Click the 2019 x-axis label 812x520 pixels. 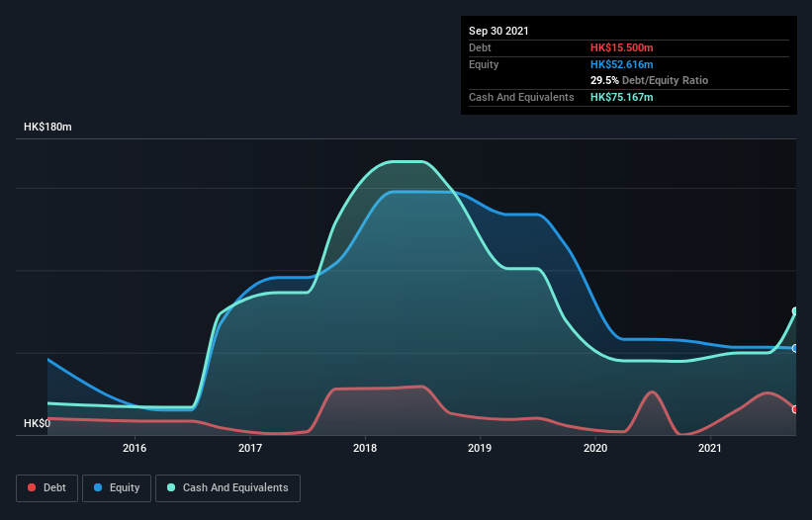pos(480,448)
